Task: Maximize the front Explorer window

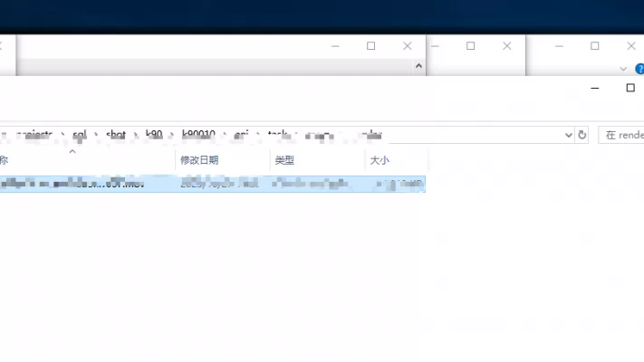Action: (x=630, y=88)
